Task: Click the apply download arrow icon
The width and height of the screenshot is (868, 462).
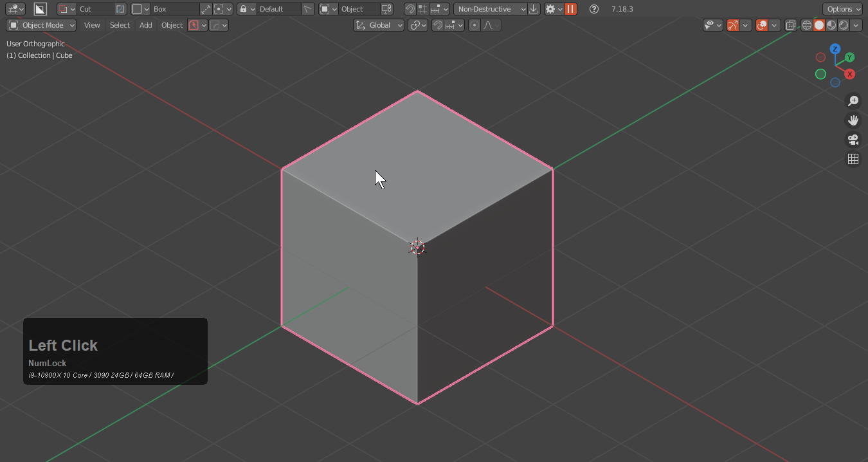Action: coord(534,9)
